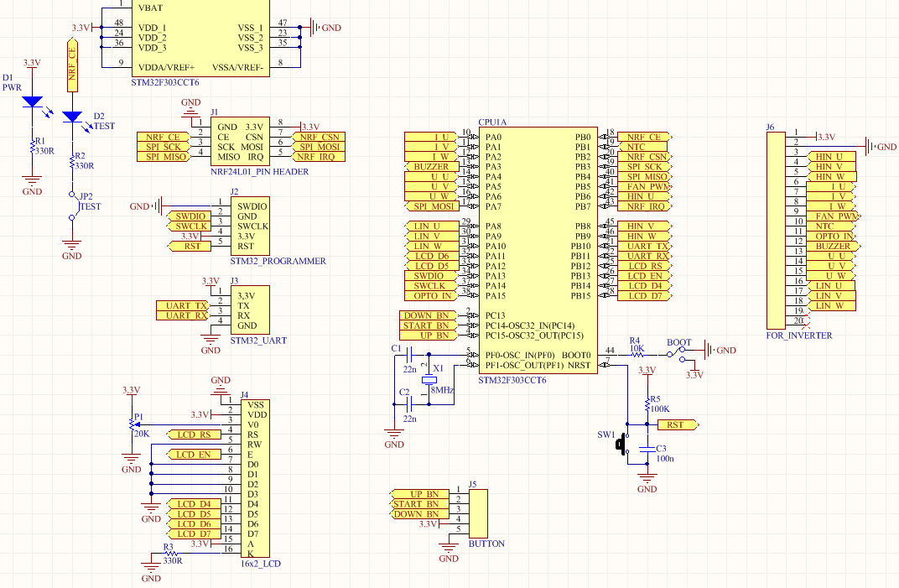The width and height of the screenshot is (899, 588).
Task: Click the FOR_INVERTER label text
Action: coord(799,336)
